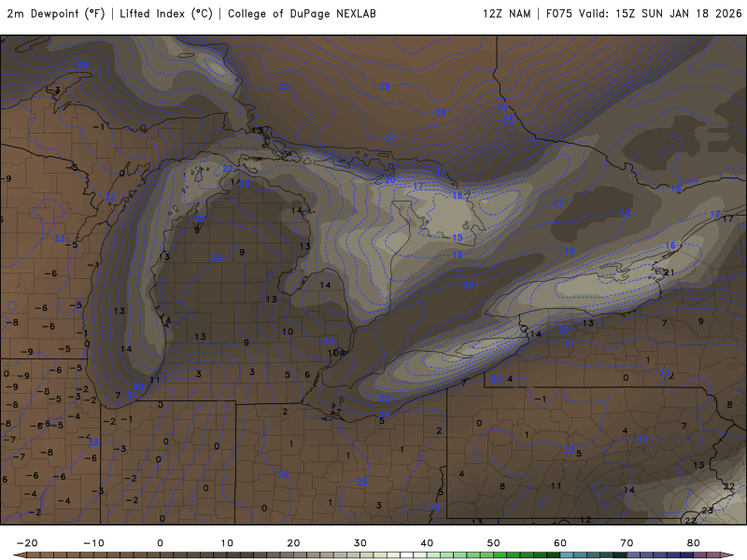747x560 pixels.
Task: Click the "College of DuPage NEXLAB" label
Action: tap(302, 14)
